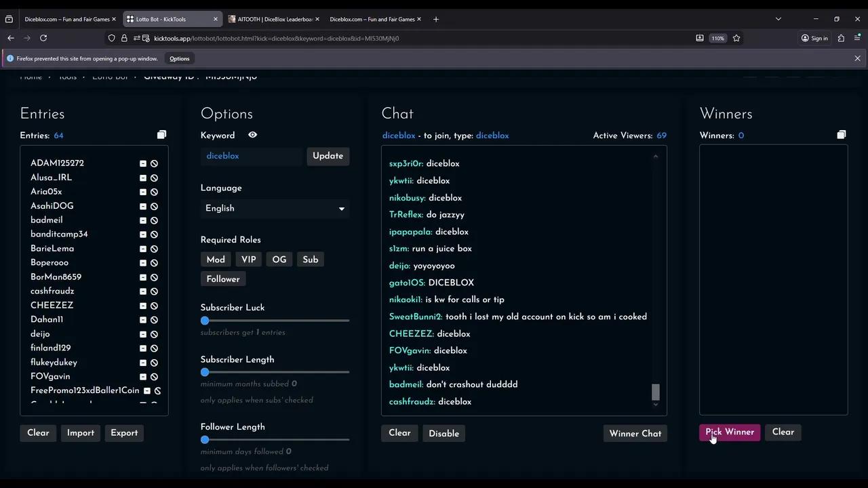The image size is (868, 488).
Task: Ban user BarieLema with the block icon
Action: tap(154, 249)
